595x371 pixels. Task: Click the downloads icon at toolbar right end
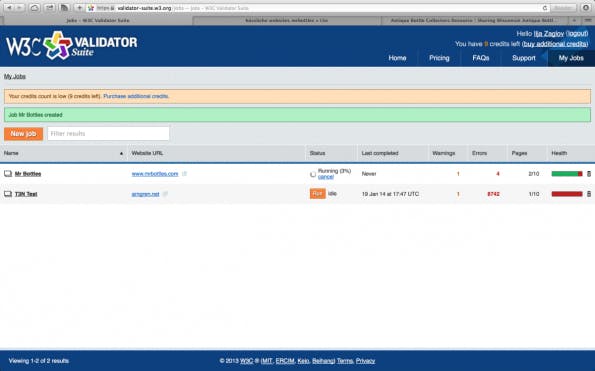586,8
